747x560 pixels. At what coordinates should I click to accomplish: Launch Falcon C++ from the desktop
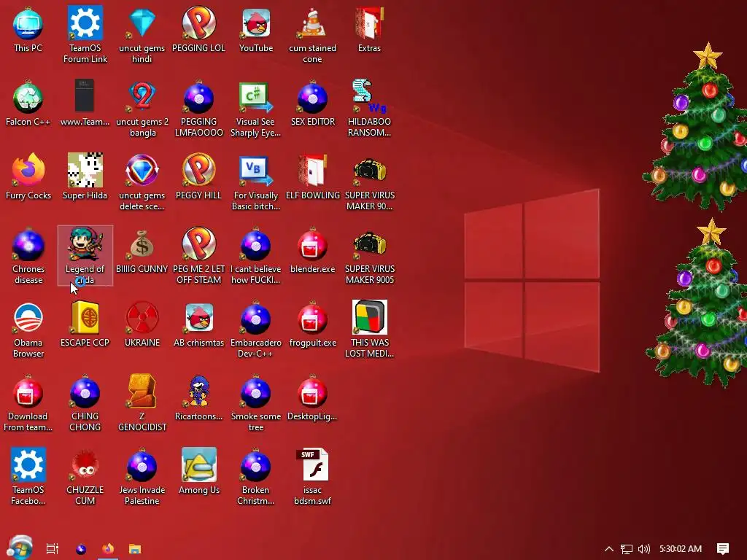28,104
